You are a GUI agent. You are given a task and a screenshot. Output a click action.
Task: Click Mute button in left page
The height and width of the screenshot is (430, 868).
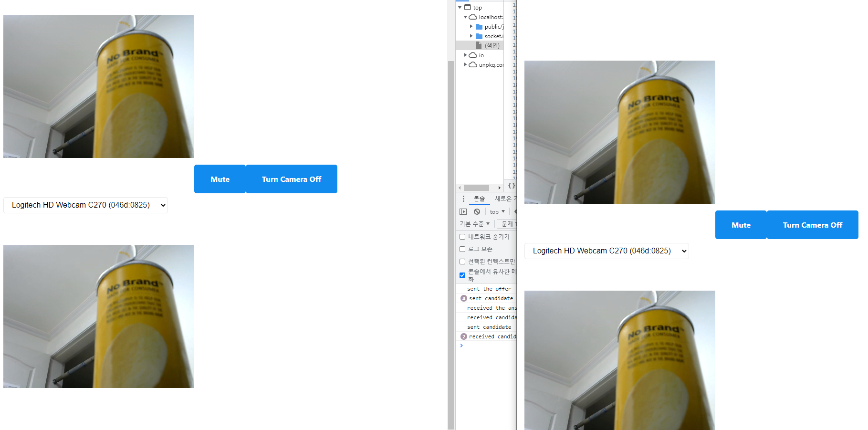coord(220,179)
